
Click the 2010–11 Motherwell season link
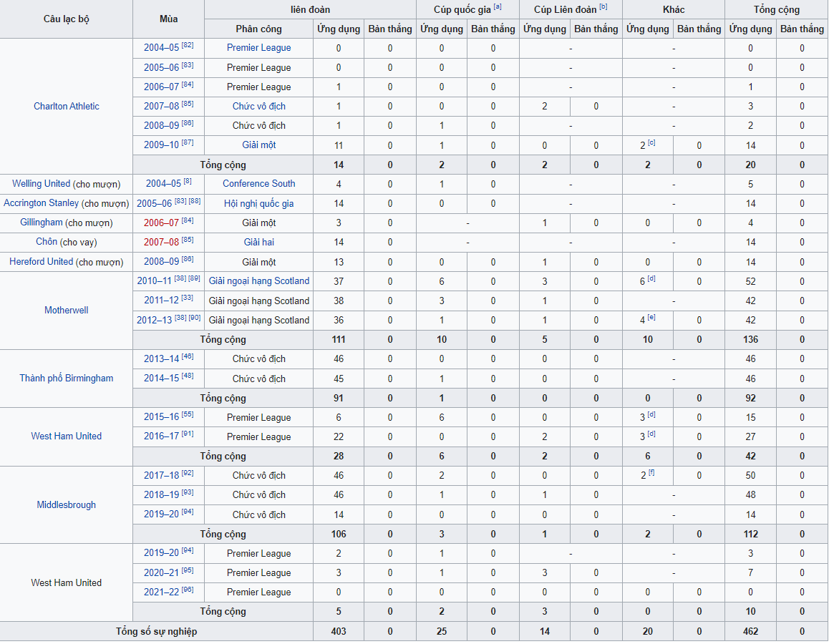click(154, 281)
